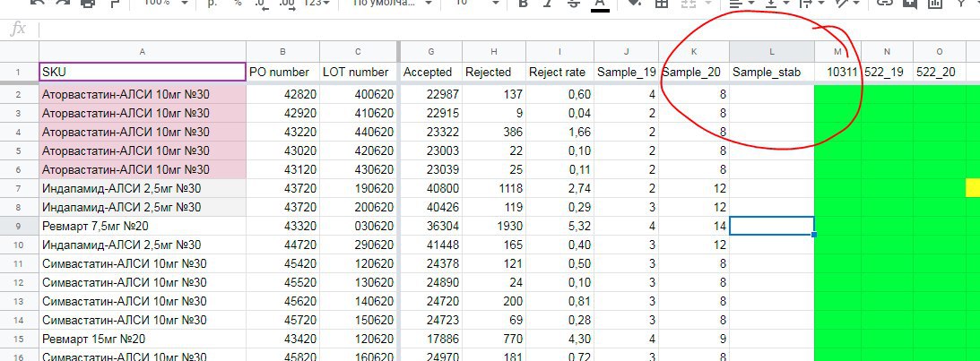The width and height of the screenshot is (980, 361).
Task: Click the SKU header cell
Action: pyautogui.click(x=142, y=72)
